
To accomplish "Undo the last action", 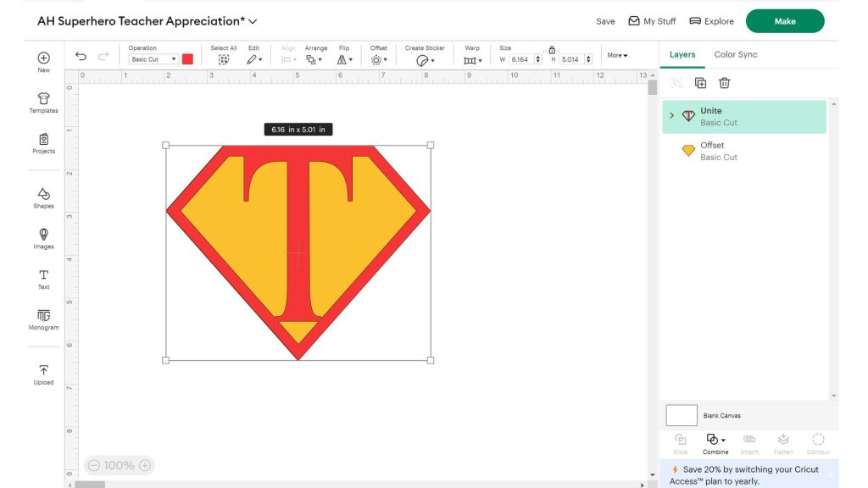I will click(81, 57).
